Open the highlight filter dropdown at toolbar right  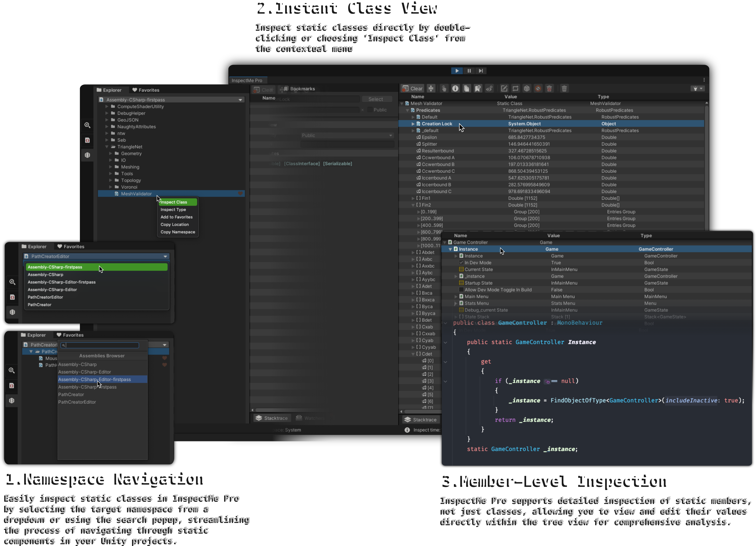[x=698, y=88]
